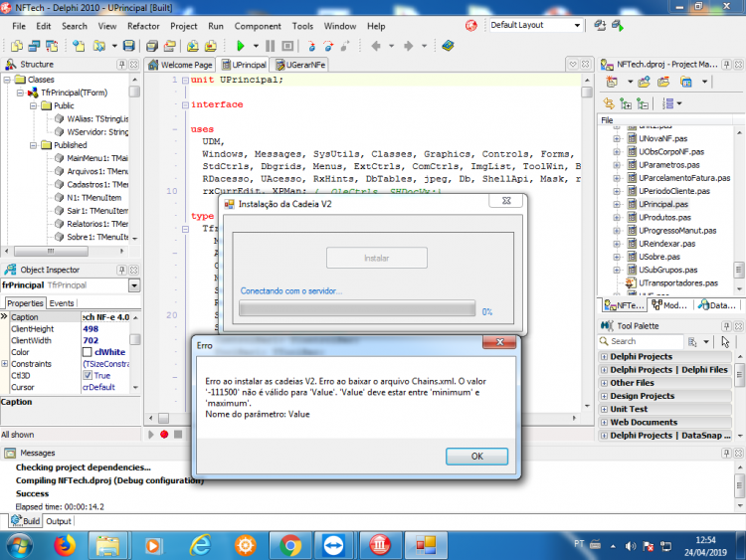Select UProdutos.pas in Project Manager
The width and height of the screenshot is (746, 560).
[x=664, y=218]
